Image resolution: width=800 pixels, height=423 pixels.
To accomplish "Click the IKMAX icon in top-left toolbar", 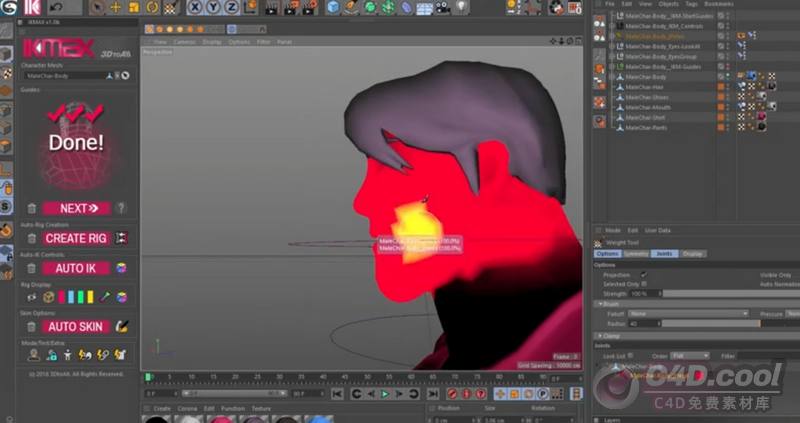I will (x=32, y=7).
